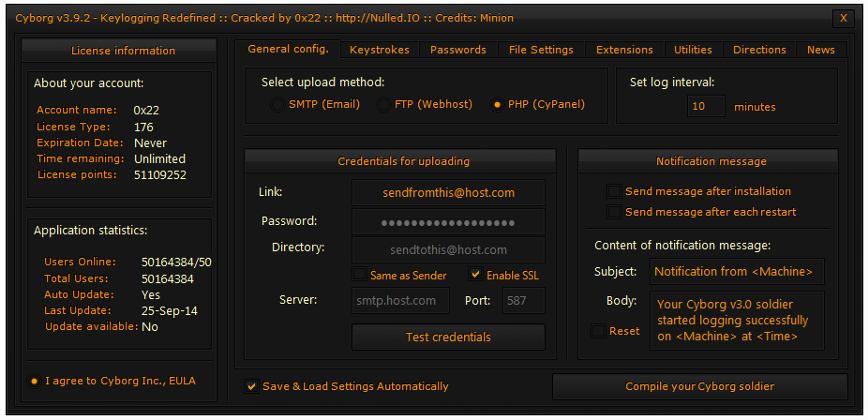Click the Total Users value 50164384
Viewport: 868px width, 420px height.
(x=168, y=278)
